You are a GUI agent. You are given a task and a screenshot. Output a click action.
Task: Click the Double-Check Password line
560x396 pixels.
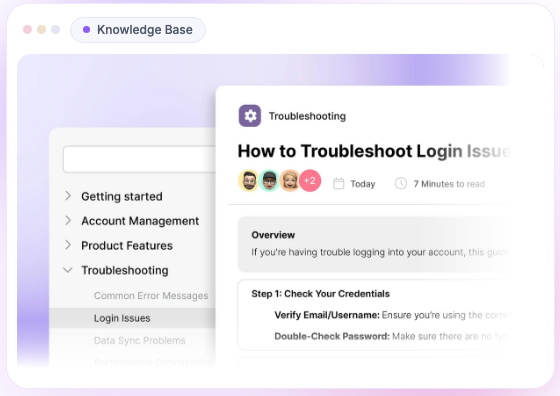pyautogui.click(x=392, y=336)
